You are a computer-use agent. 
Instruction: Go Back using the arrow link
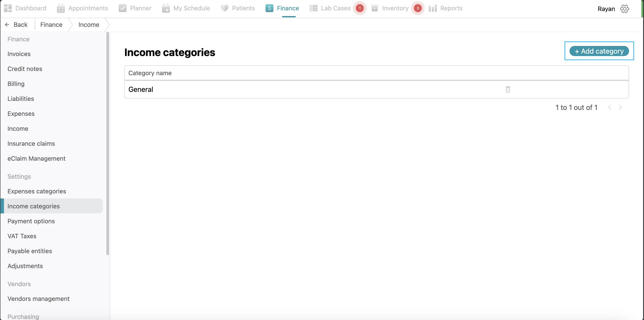(16, 25)
